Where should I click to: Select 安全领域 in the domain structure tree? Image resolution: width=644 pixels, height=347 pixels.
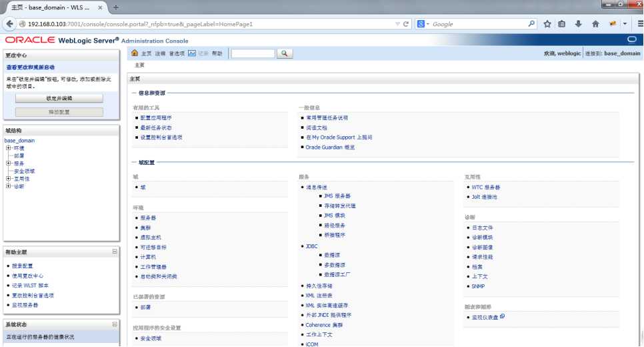[x=24, y=171]
